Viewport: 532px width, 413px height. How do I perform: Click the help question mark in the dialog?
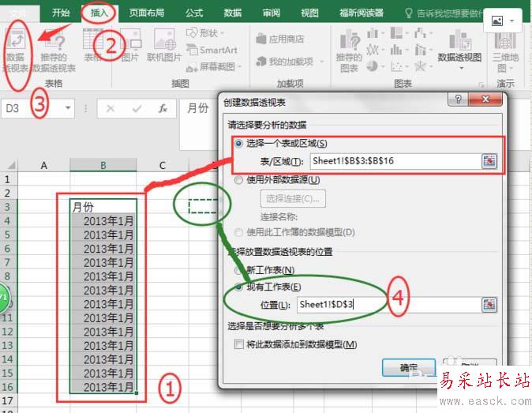coord(458,99)
